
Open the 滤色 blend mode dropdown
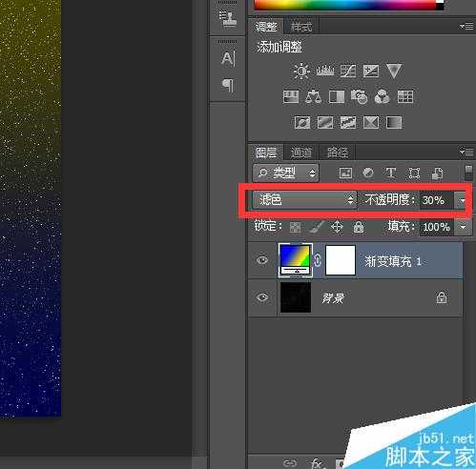304,200
